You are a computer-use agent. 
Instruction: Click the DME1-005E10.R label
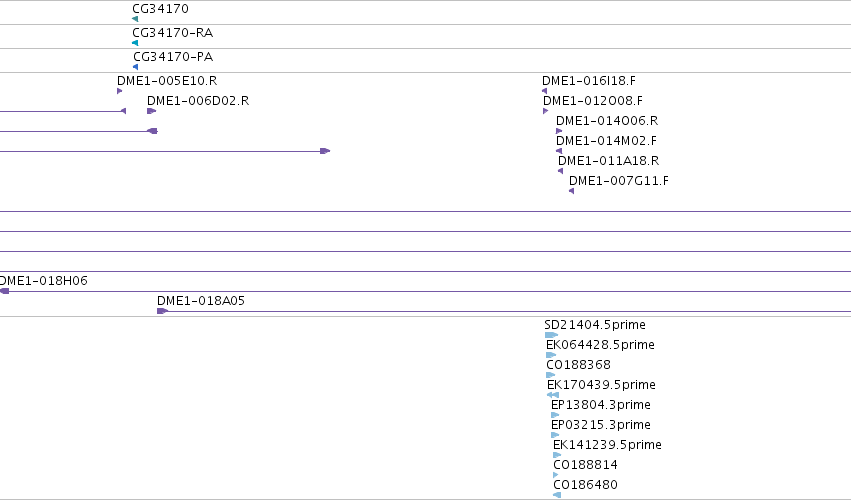(167, 80)
